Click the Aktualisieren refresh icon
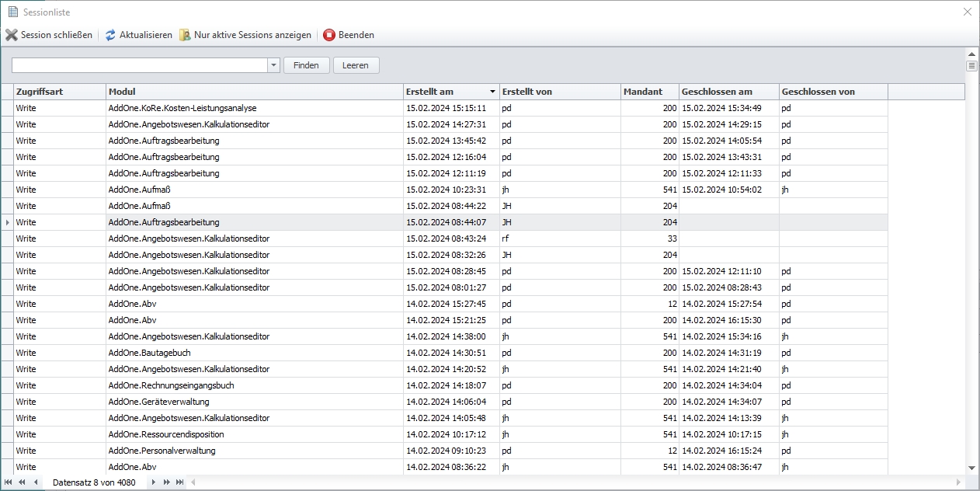 pos(109,34)
